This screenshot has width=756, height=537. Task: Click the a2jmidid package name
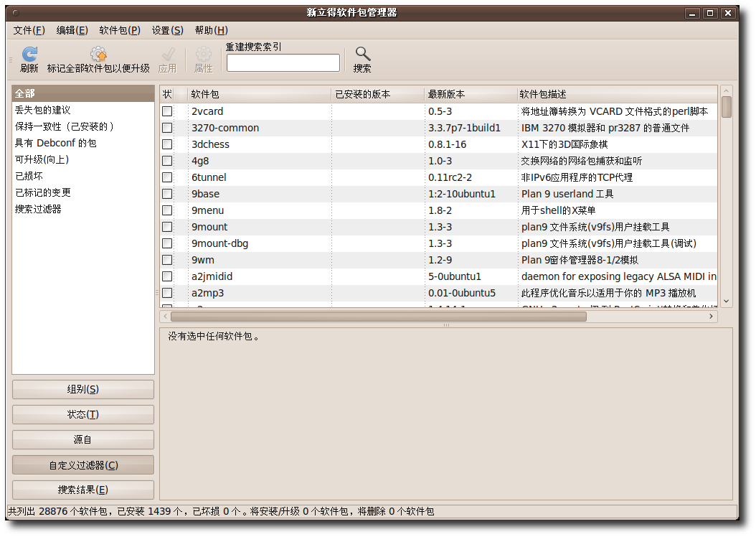tap(212, 276)
